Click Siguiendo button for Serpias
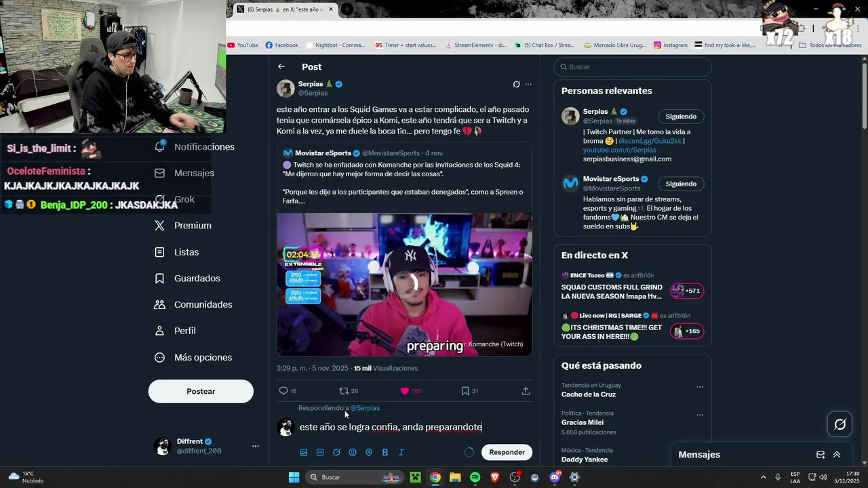The width and height of the screenshot is (868, 488). point(681,117)
